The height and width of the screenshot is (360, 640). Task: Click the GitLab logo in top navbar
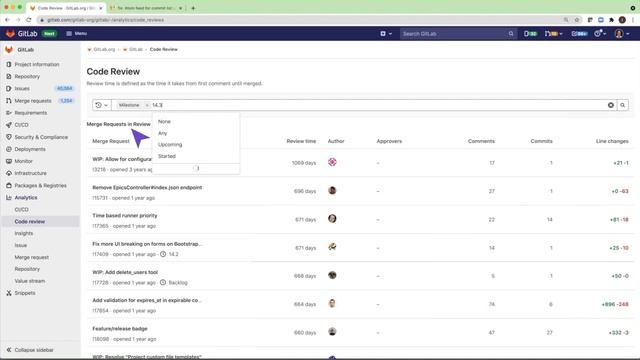pyautogui.click(x=22, y=33)
